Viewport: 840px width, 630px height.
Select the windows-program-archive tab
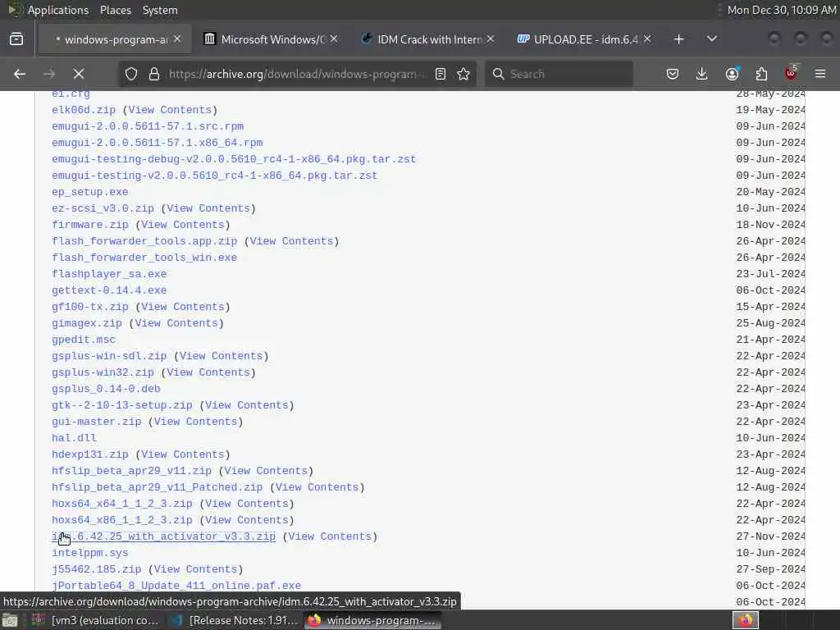pyautogui.click(x=113, y=39)
